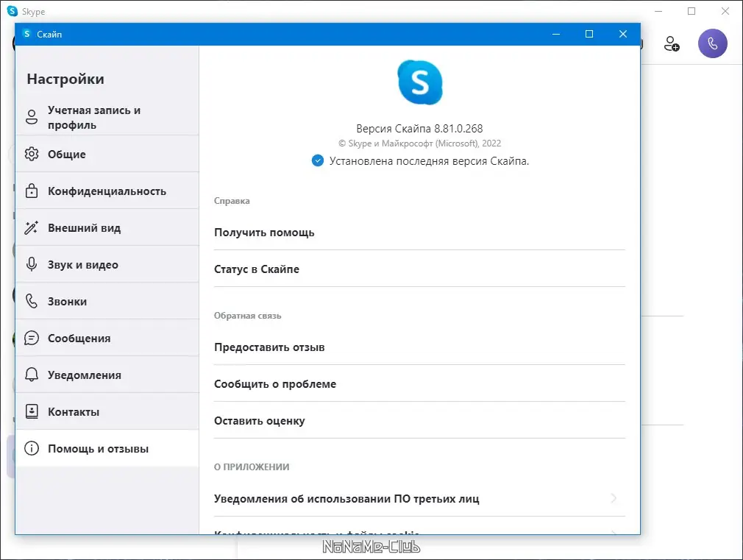Click the large Skype logo in settings

[x=420, y=82]
